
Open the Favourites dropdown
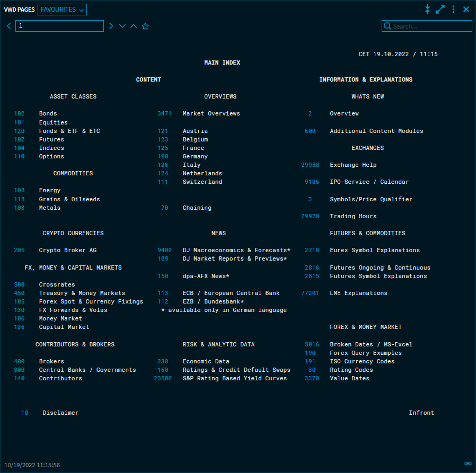(x=63, y=10)
